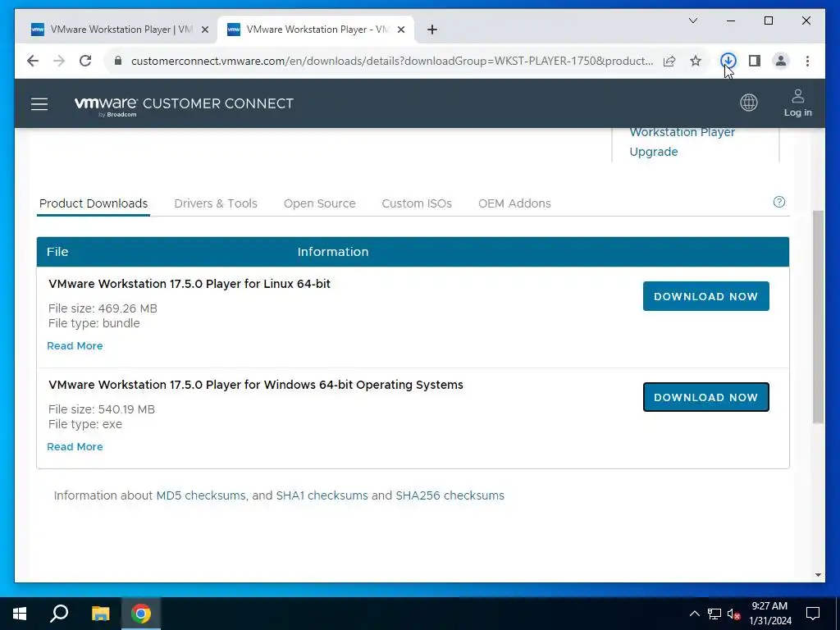This screenshot has width=840, height=630.
Task: Click the address bar URL field
Action: point(391,61)
